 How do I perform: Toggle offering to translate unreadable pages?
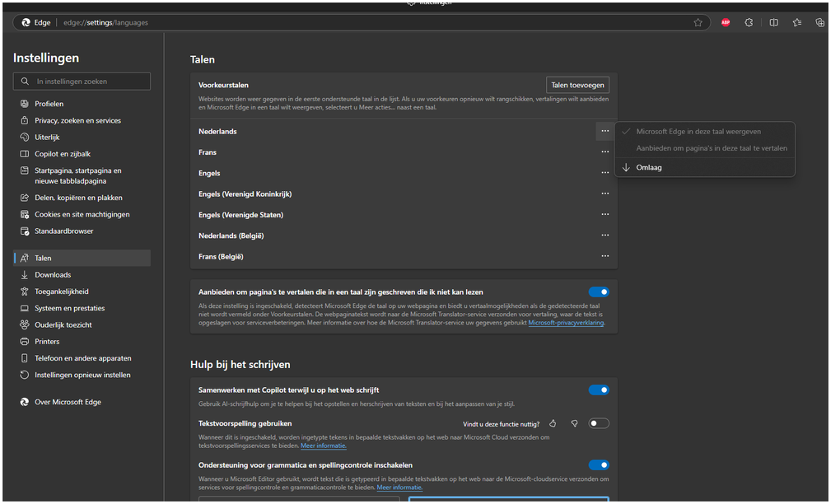tap(599, 292)
